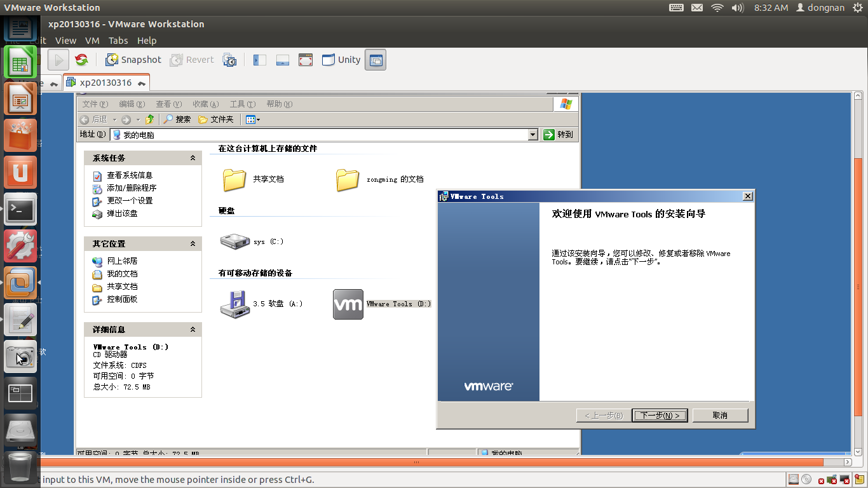The image size is (868, 488).
Task: Collapse the 系统任务 panel
Action: point(193,158)
